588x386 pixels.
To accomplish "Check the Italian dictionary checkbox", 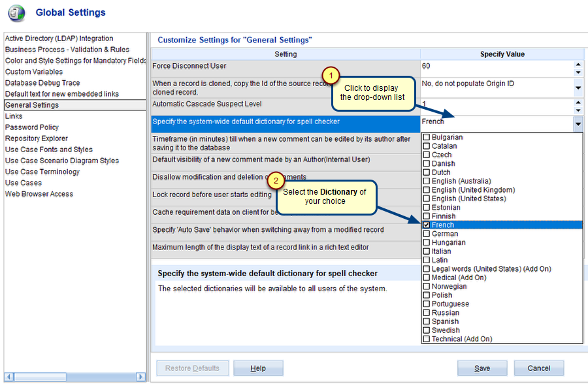I will pyautogui.click(x=427, y=251).
